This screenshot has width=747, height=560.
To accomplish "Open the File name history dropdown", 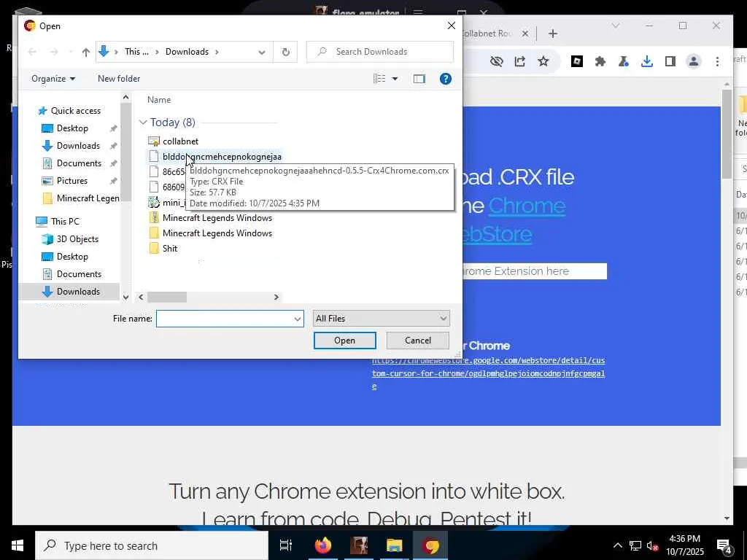I will pos(298,319).
